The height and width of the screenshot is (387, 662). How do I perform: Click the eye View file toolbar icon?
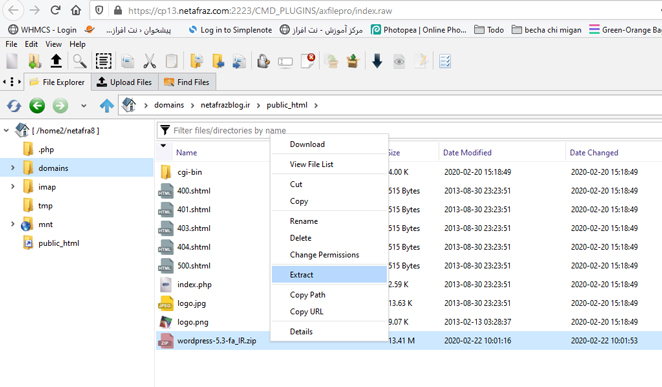[x=399, y=62]
